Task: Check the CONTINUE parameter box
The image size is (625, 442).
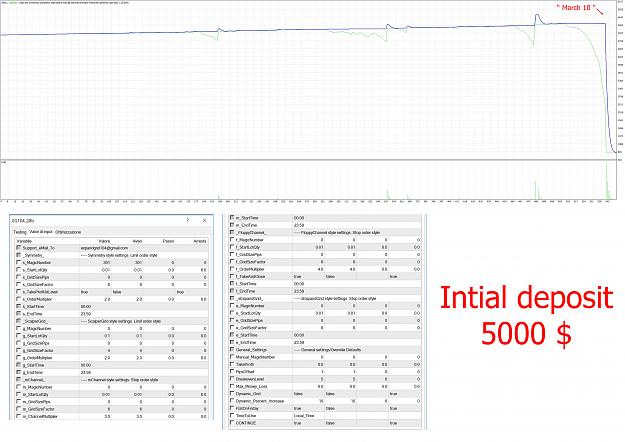Action: click(232, 423)
